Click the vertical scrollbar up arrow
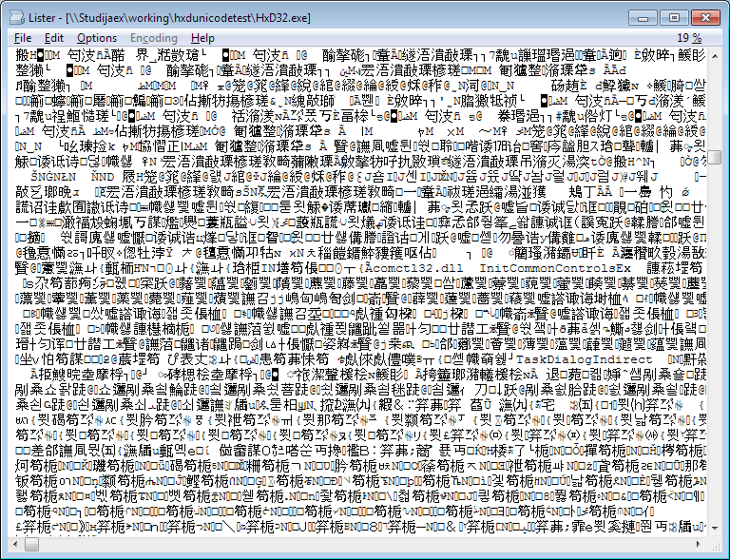The height and width of the screenshot is (560, 730). coord(715,56)
